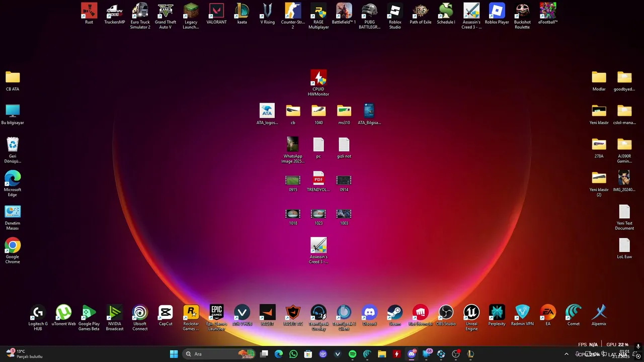This screenshot has width=644, height=362.
Task: Select the Discord desktop shortcut
Action: 369,315
